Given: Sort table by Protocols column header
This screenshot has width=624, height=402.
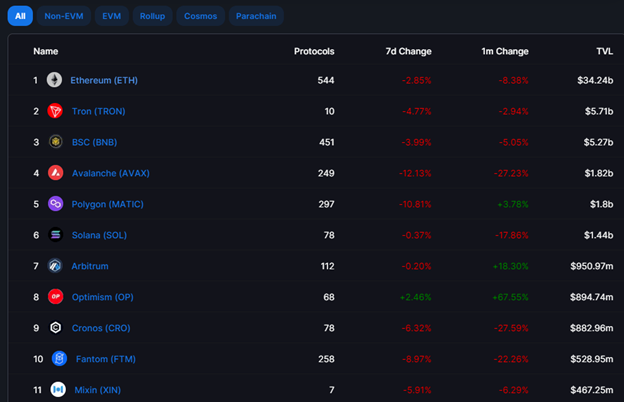Looking at the screenshot, I should (314, 51).
